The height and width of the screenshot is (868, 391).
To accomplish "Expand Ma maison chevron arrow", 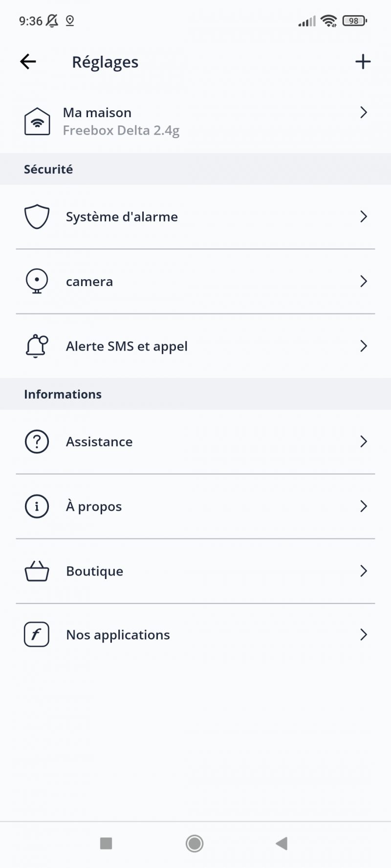I will 363,113.
